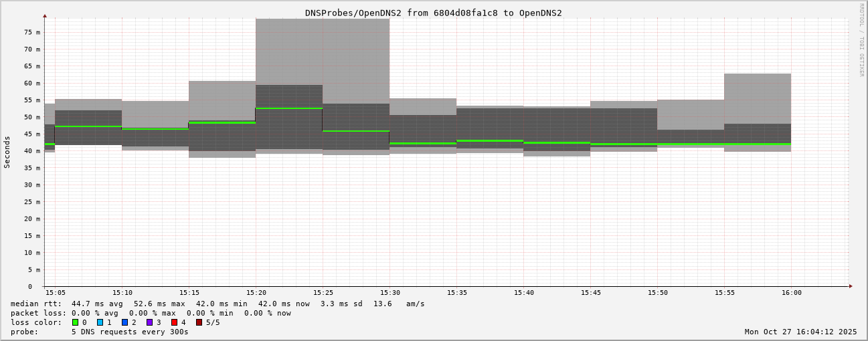
Task: Click the Mon Oct 27 timestamp
Action: click(800, 332)
